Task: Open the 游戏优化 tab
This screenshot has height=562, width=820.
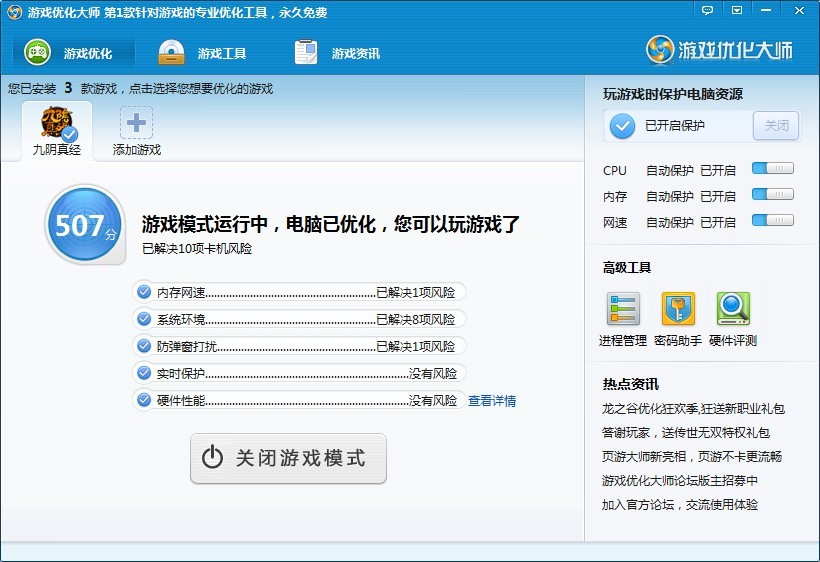Action: [x=74, y=53]
